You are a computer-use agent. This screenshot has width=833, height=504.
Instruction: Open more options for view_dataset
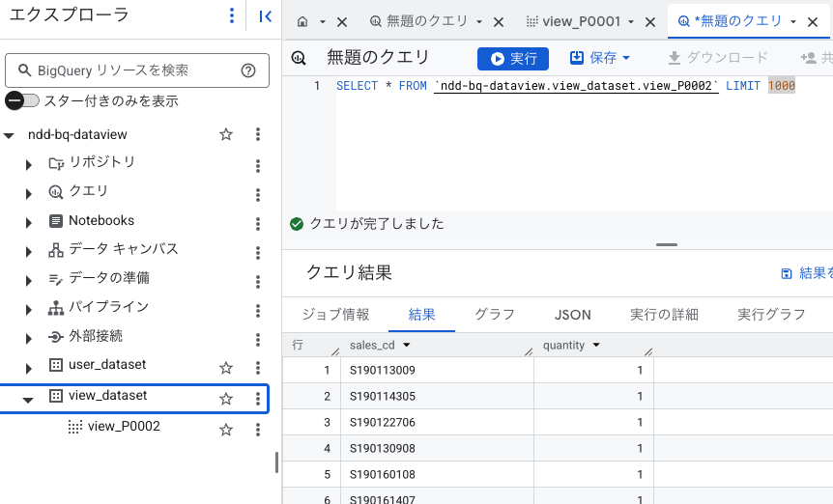[x=258, y=399]
